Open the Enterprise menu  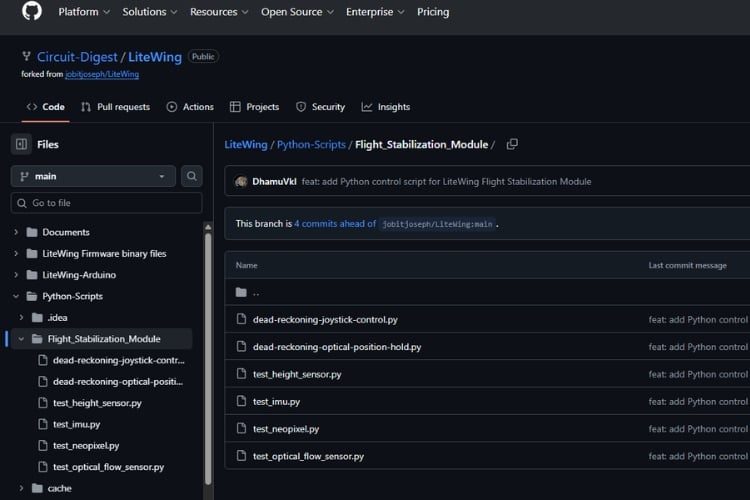click(x=375, y=12)
